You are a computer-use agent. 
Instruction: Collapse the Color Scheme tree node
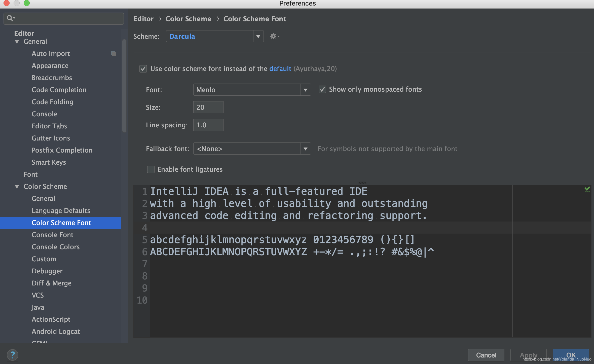click(17, 187)
